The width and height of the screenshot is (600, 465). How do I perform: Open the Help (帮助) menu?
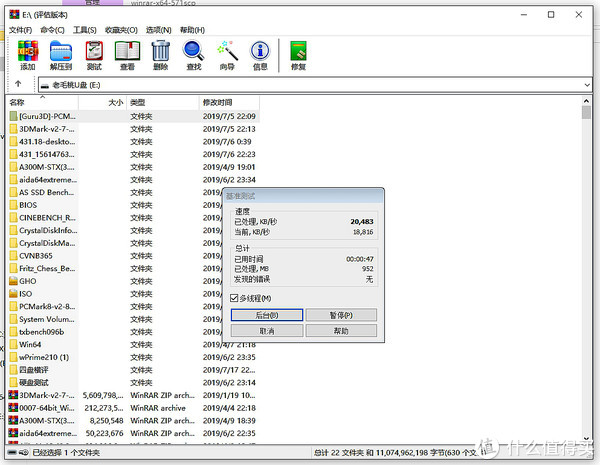192,30
